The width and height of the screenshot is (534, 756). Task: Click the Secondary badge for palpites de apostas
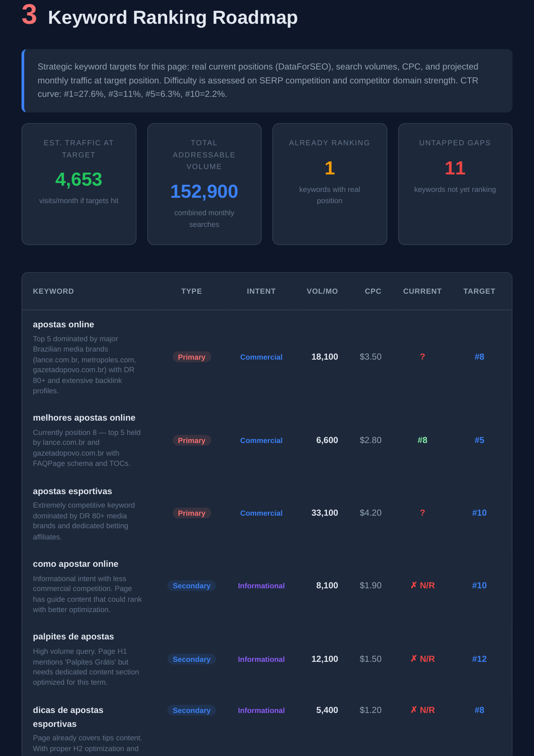pos(192,659)
